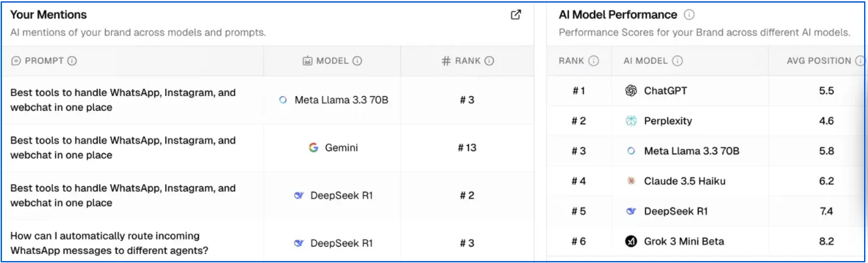Select the ChatGPT model name

pyautogui.click(x=665, y=91)
